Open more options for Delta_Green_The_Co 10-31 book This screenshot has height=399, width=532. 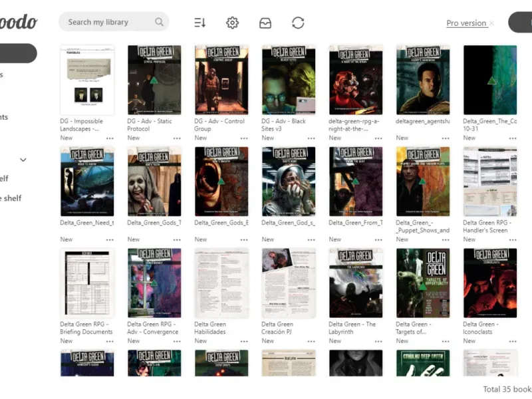(513, 138)
